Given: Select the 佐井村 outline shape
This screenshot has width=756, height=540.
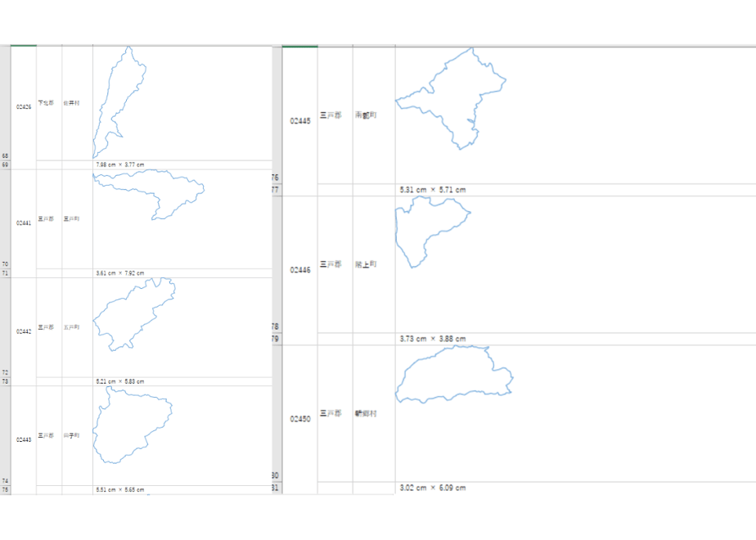Looking at the screenshot, I should (x=119, y=103).
